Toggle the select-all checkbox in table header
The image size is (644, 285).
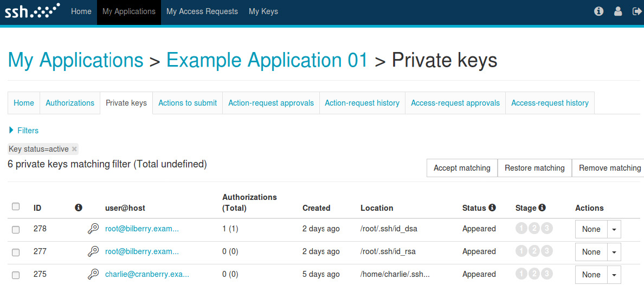(x=16, y=206)
